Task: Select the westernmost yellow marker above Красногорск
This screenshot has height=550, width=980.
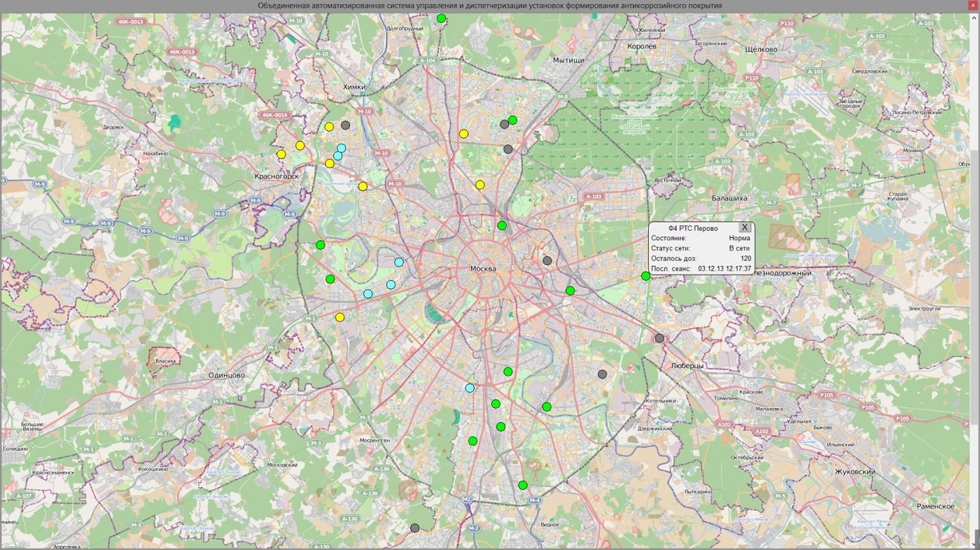Action: [x=281, y=154]
